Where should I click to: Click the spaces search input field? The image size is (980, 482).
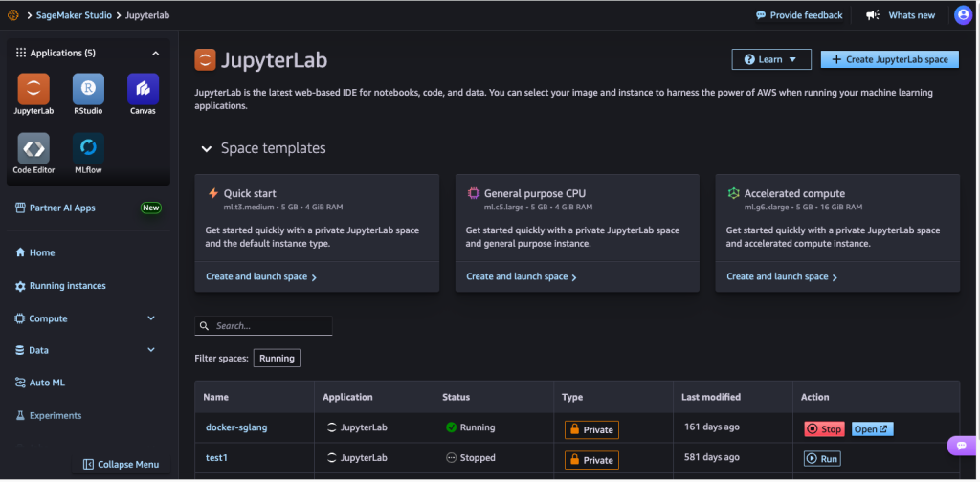pyautogui.click(x=271, y=326)
